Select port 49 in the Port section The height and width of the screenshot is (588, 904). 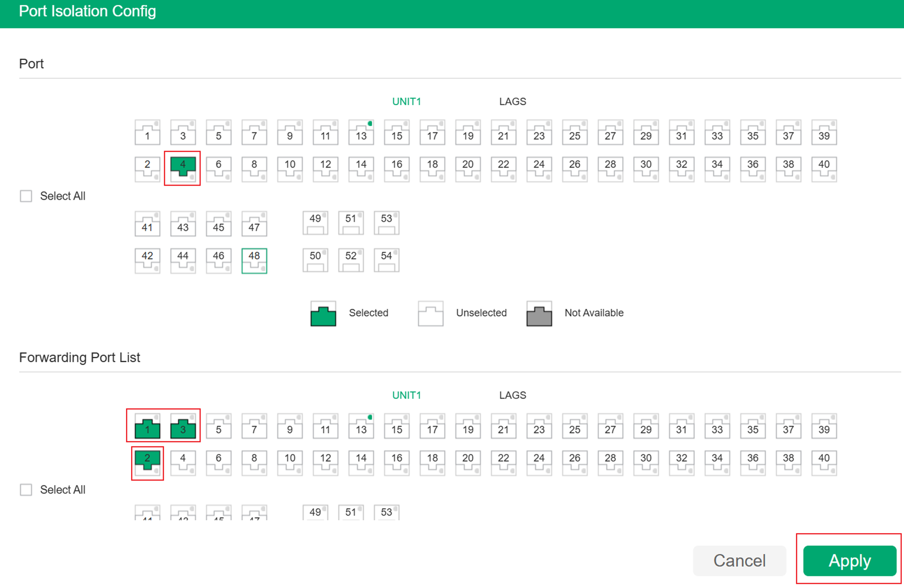pyautogui.click(x=315, y=223)
